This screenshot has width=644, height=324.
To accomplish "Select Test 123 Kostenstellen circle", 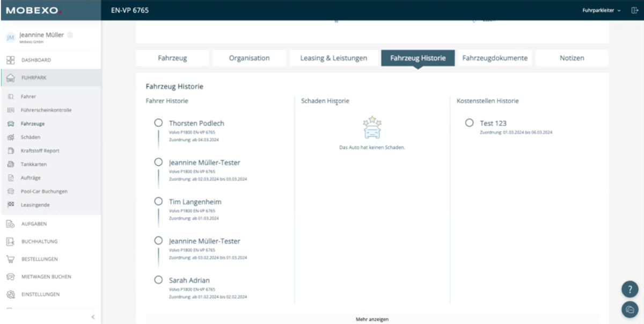I will point(470,123).
